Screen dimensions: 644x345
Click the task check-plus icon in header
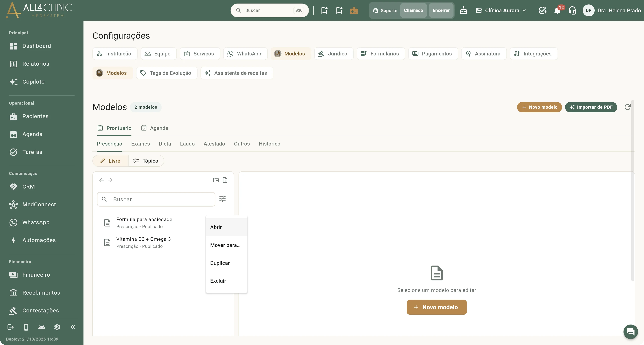click(x=542, y=10)
